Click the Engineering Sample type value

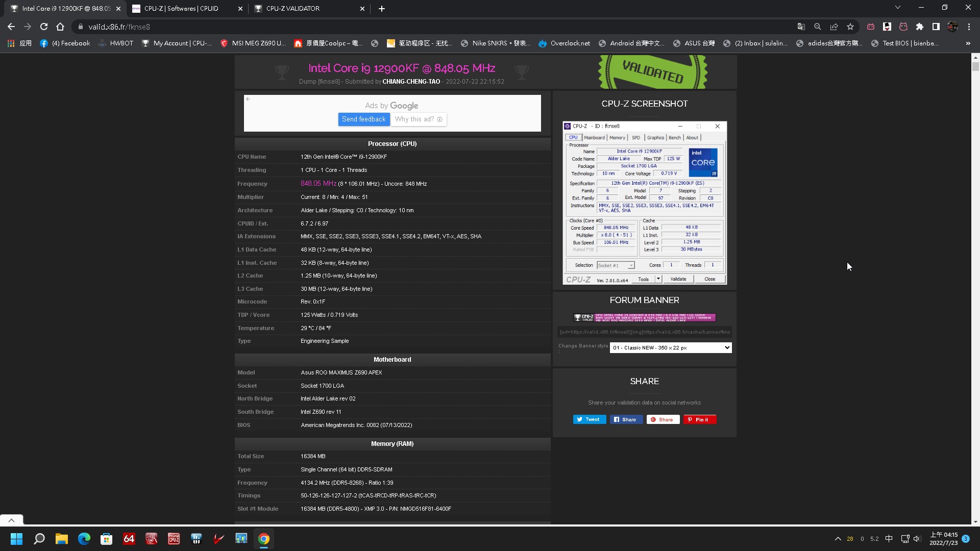[325, 341]
